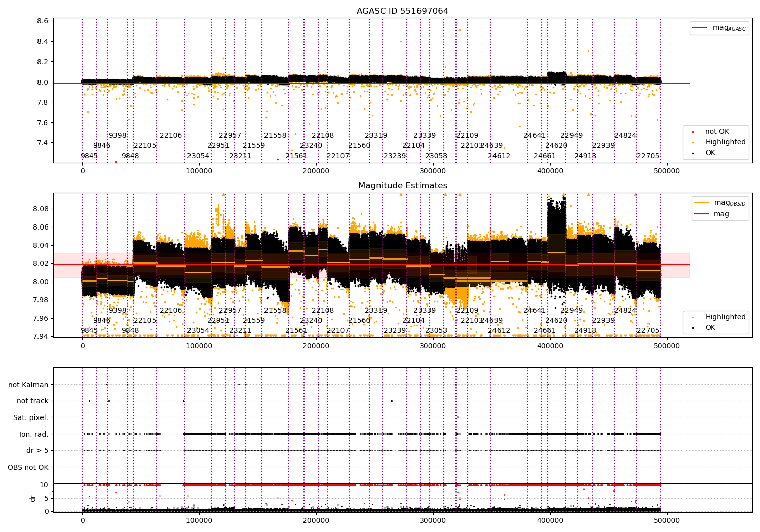The width and height of the screenshot is (760, 532).
Task: Click obsid label 23339 in the middle plot
Action: 425,311
